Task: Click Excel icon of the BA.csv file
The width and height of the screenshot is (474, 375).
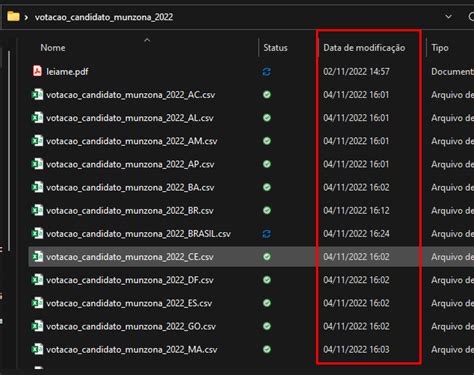Action: pos(37,187)
